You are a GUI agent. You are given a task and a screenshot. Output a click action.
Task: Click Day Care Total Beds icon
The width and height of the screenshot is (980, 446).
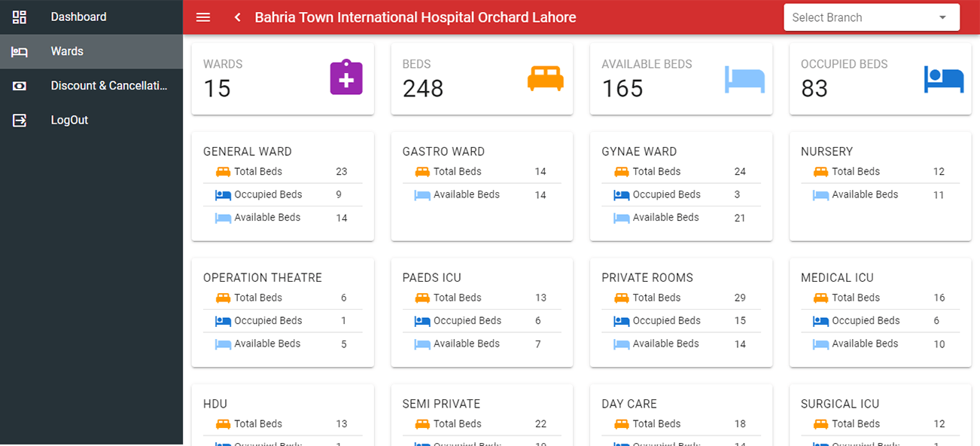(x=621, y=424)
